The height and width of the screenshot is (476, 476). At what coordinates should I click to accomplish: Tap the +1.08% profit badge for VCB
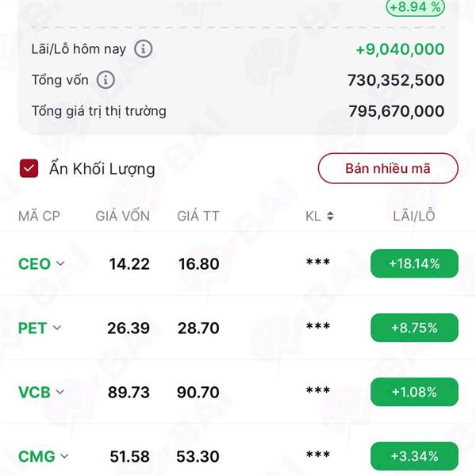[414, 392]
